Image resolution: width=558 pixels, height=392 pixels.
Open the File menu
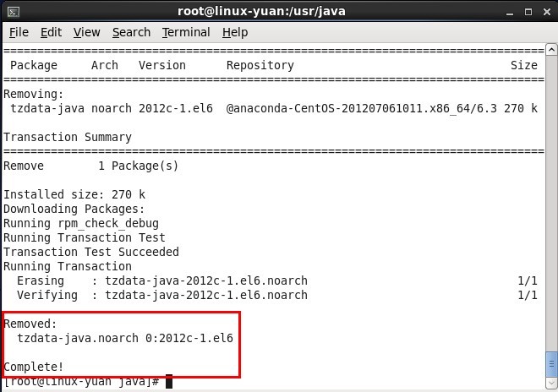(19, 32)
